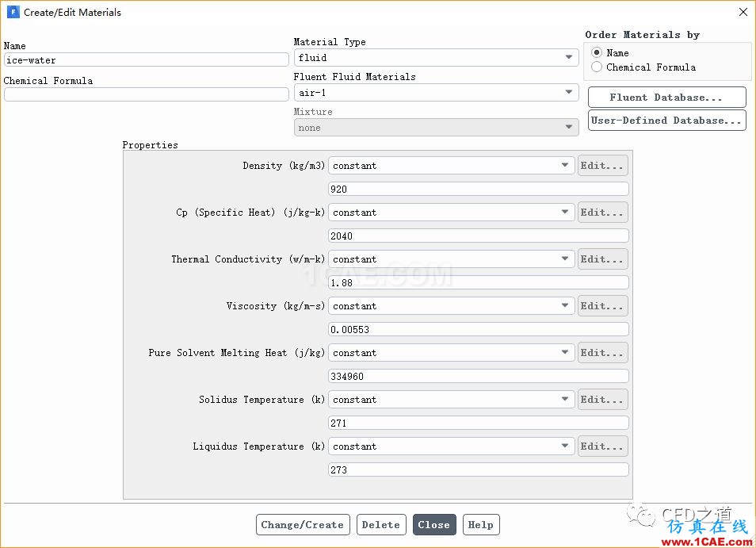Open the Pure Solvent Melting Heat dropdown
Screen dimensions: 756x548
(x=451, y=353)
